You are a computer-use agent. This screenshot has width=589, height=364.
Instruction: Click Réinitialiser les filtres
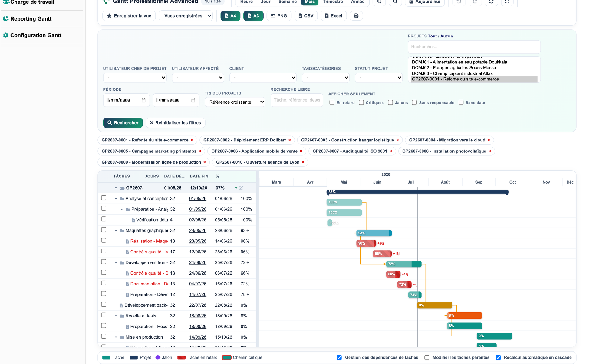click(176, 123)
